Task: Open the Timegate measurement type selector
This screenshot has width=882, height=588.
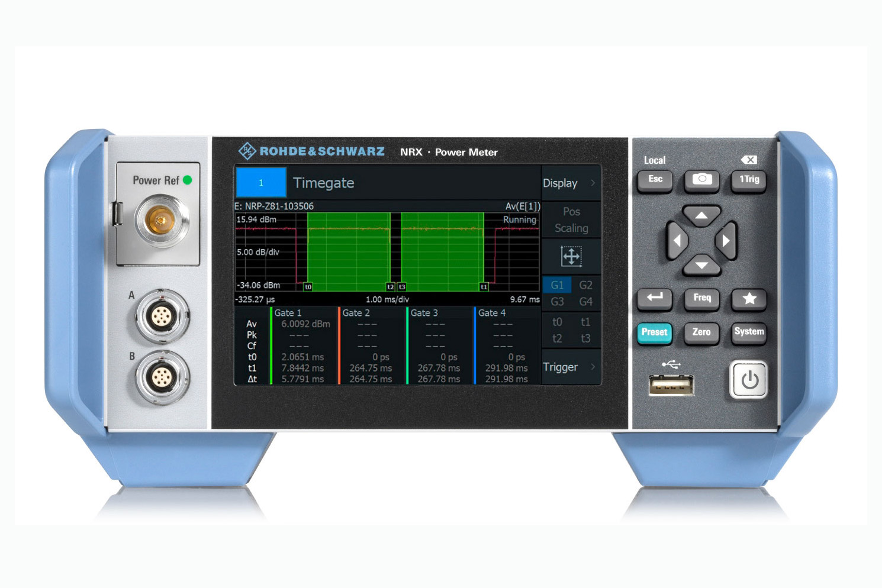Action: [x=323, y=183]
